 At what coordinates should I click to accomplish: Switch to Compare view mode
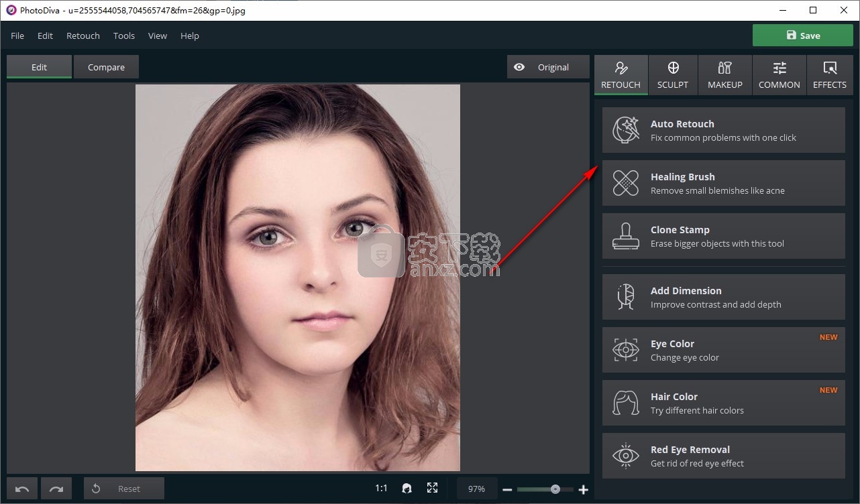click(x=106, y=67)
